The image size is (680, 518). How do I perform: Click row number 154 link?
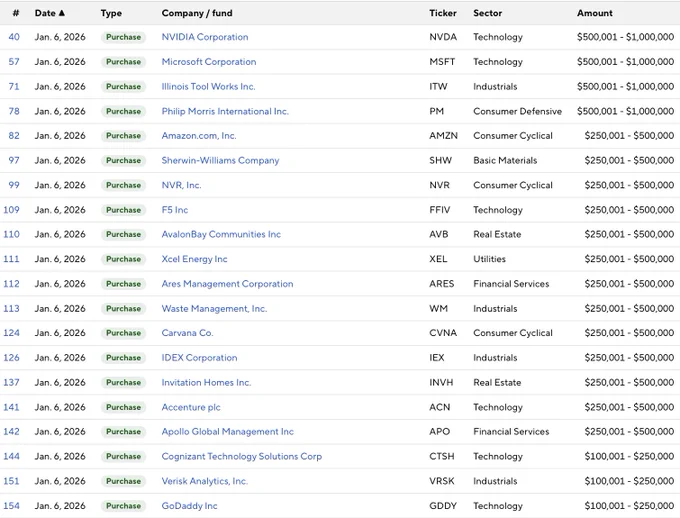coord(11,506)
